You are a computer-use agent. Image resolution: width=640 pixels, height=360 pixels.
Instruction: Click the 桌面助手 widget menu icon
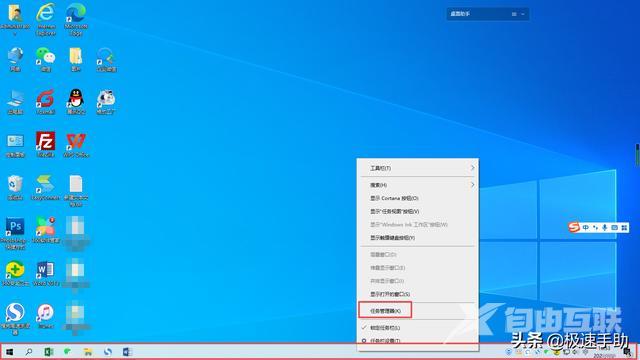514,14
